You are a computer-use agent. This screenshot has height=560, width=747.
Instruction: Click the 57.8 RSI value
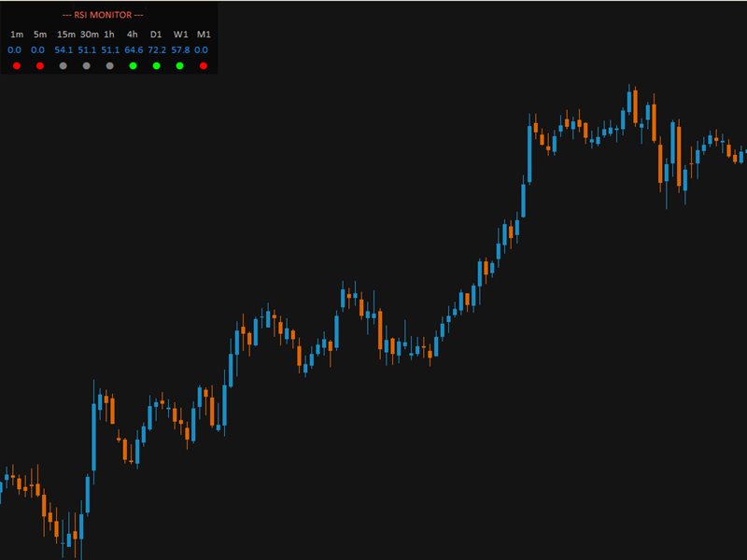click(180, 50)
